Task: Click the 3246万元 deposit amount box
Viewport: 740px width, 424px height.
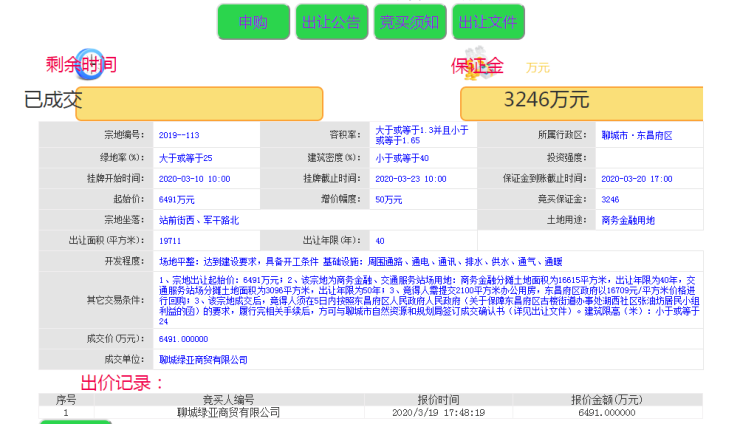Action: (x=581, y=103)
